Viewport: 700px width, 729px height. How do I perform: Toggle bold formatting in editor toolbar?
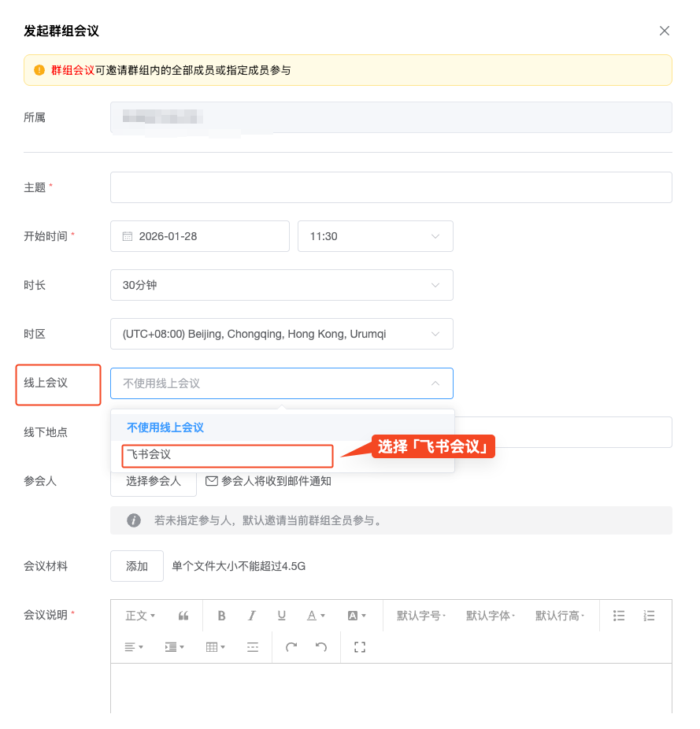point(222,616)
